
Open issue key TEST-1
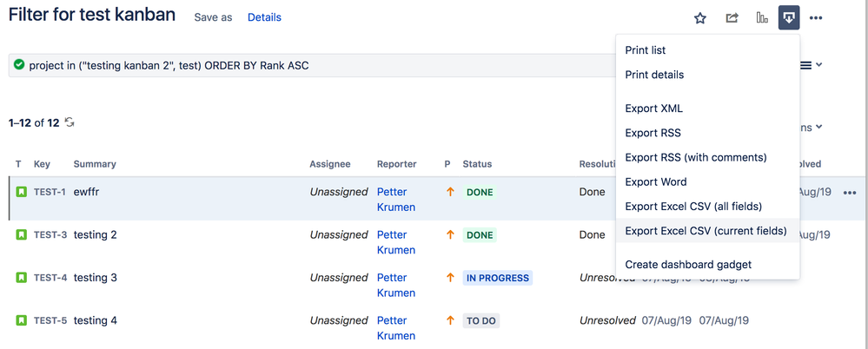pyautogui.click(x=50, y=192)
